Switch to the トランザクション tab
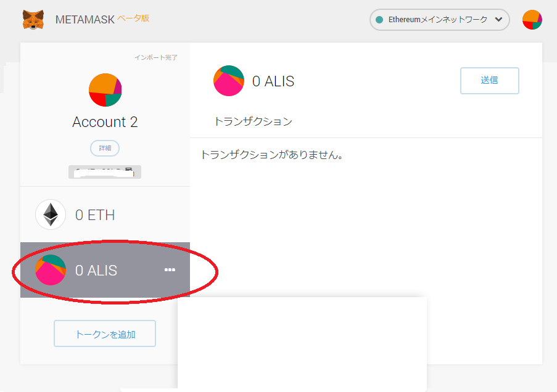The height and width of the screenshot is (392, 557). coord(253,121)
